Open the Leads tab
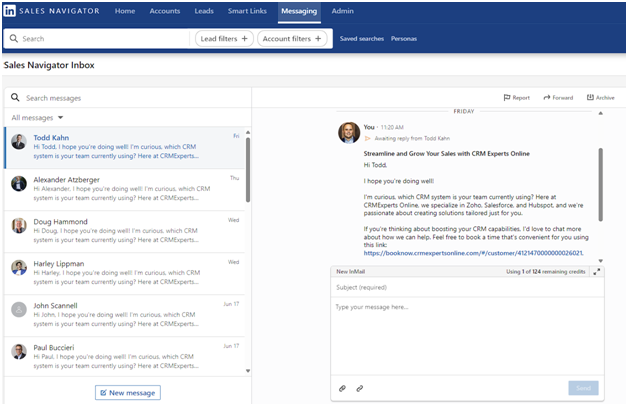Viewport: 628px width, 406px height. [204, 11]
